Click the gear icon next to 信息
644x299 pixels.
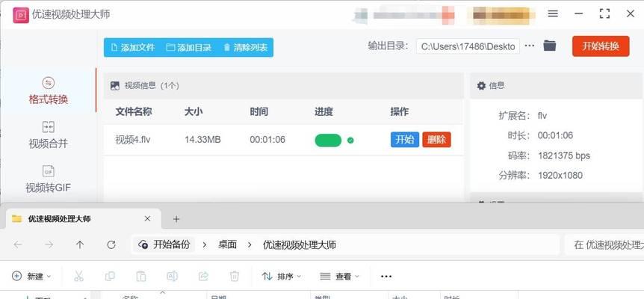coord(481,85)
